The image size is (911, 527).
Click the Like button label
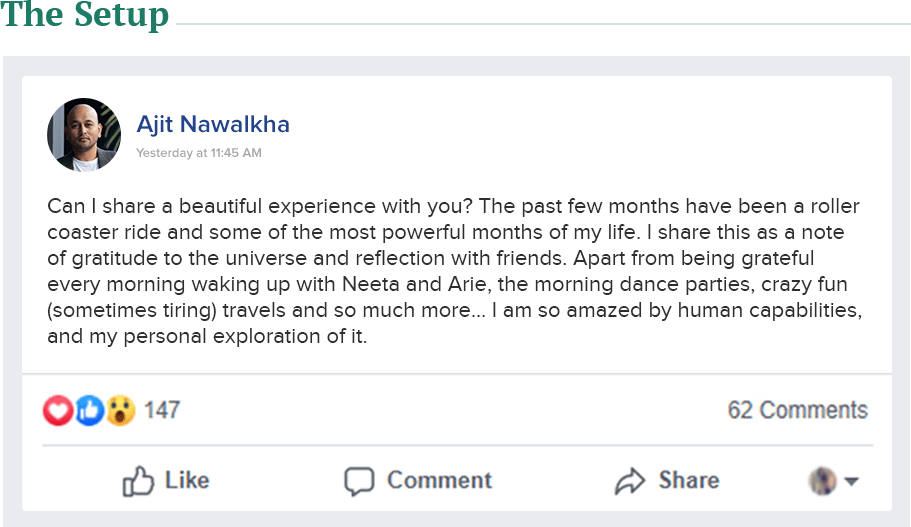click(x=187, y=481)
